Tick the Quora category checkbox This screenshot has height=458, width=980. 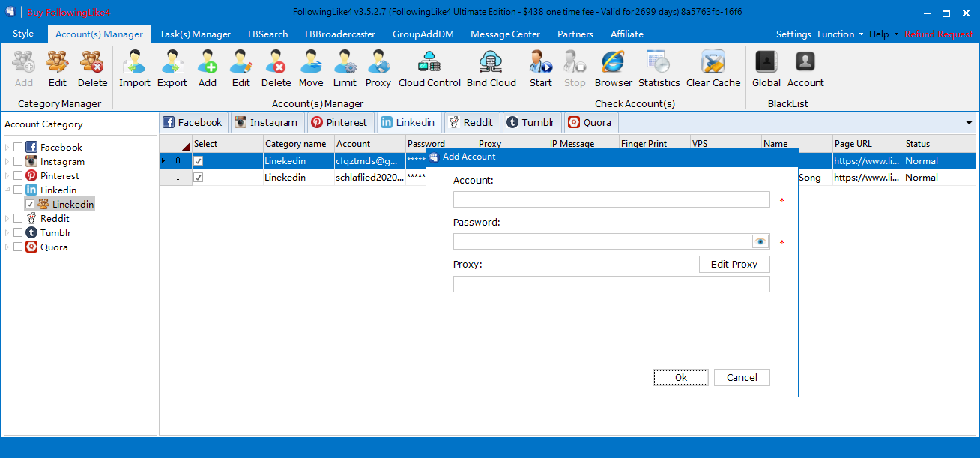pyautogui.click(x=18, y=247)
